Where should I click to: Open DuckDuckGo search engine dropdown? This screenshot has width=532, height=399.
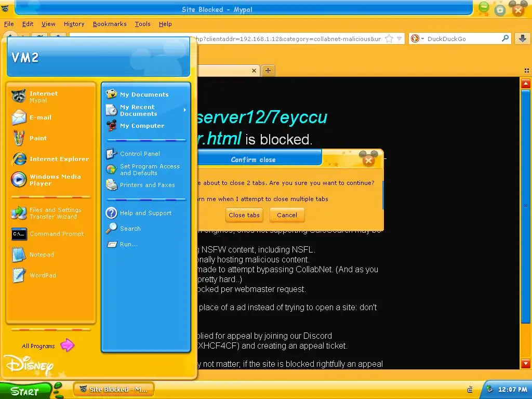[x=417, y=38]
